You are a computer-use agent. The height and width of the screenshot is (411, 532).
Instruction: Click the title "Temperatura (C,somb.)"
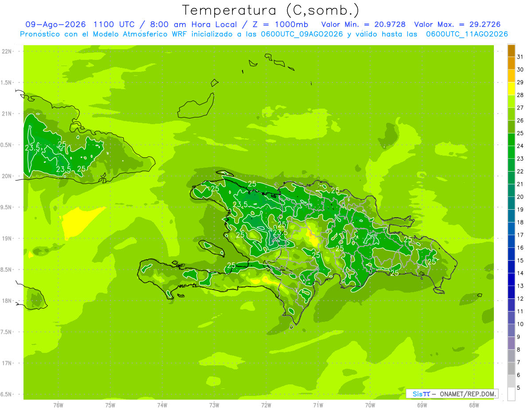coord(270,10)
